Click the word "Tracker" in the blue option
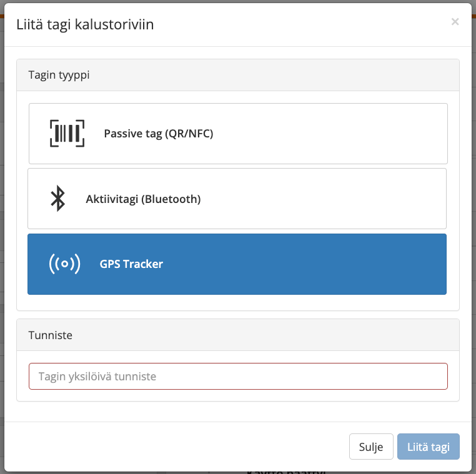This screenshot has height=474, width=476. tap(143, 264)
